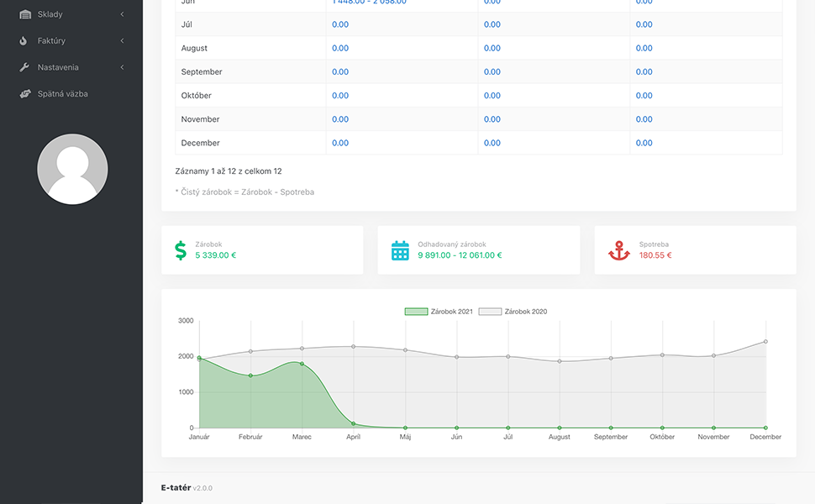Click the September row label
The image size is (815, 504).
(202, 71)
